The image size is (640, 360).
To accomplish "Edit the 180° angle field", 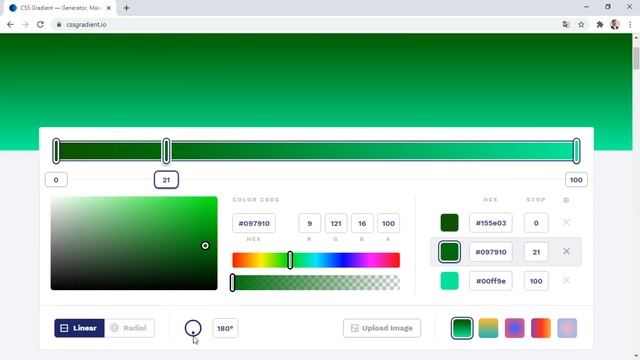I will click(x=225, y=328).
